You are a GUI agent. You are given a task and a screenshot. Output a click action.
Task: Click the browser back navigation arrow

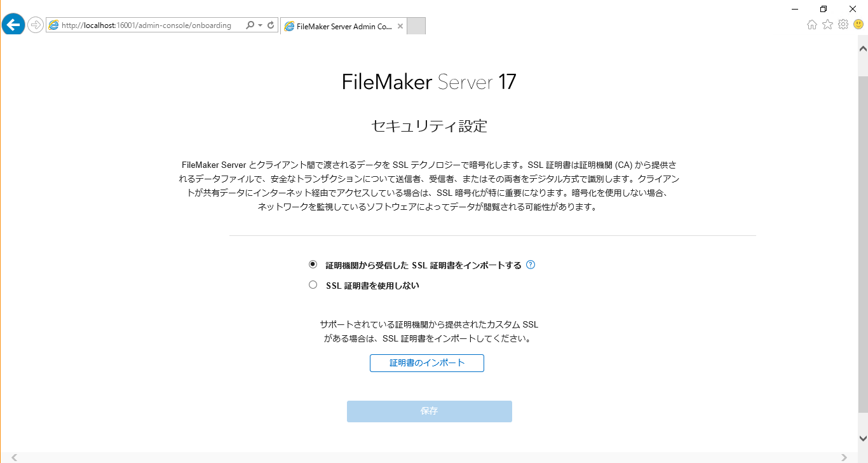[x=13, y=24]
